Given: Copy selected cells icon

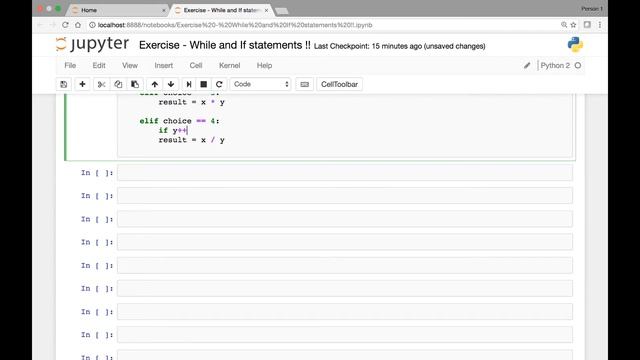Looking at the screenshot, I should (118, 84).
